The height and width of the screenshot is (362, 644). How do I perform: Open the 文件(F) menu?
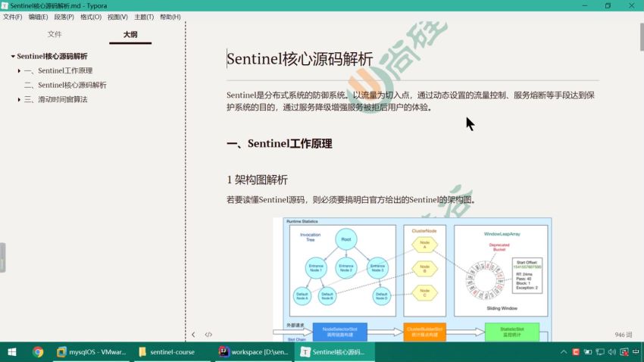click(x=13, y=17)
